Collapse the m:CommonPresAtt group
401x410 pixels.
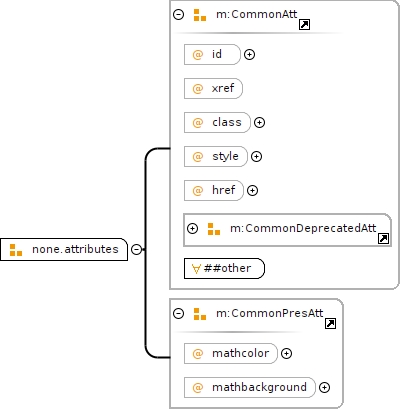179,314
